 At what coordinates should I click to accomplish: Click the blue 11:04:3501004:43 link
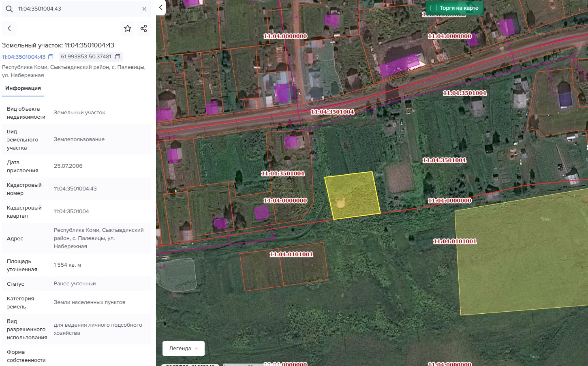click(x=24, y=57)
